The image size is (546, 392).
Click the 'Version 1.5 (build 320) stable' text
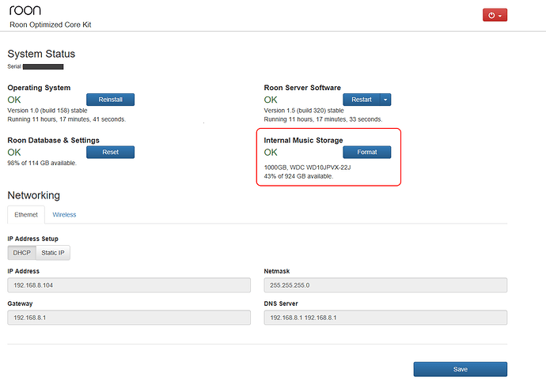[x=304, y=111]
